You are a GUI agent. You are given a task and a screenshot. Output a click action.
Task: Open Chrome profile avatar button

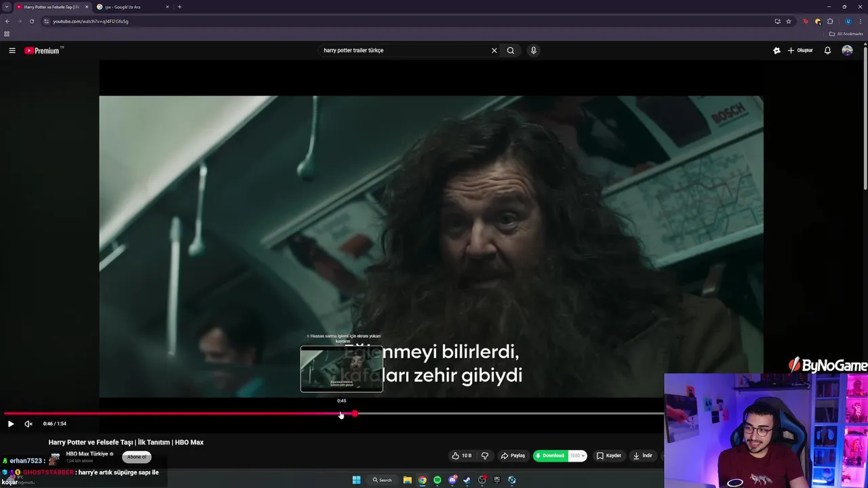(x=848, y=21)
